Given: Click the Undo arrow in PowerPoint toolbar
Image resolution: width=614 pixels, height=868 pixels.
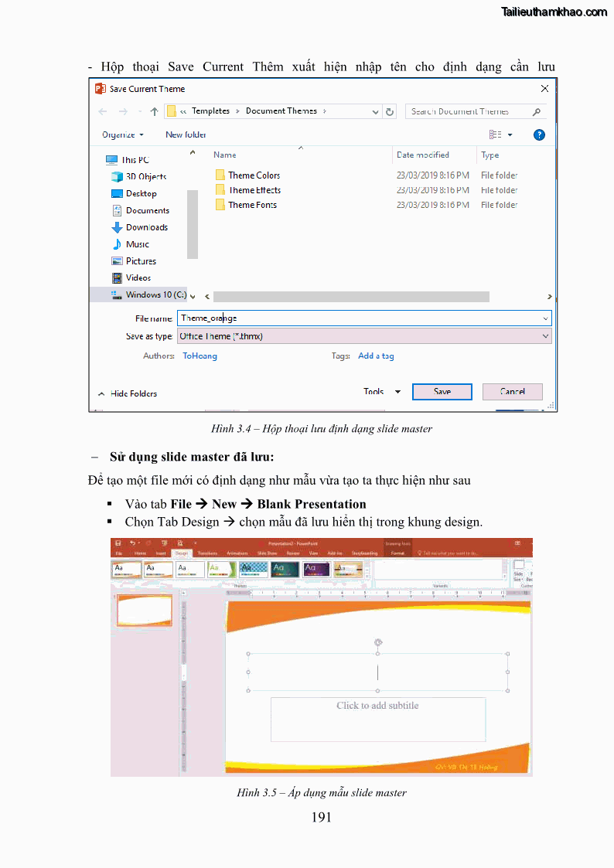Looking at the screenshot, I should pos(132,543).
